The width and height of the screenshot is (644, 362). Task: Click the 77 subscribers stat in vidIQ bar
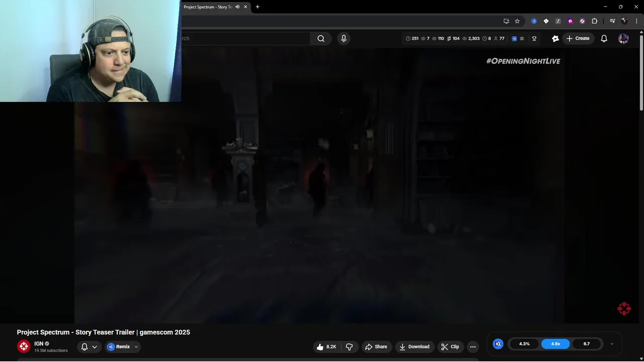pyautogui.click(x=499, y=39)
